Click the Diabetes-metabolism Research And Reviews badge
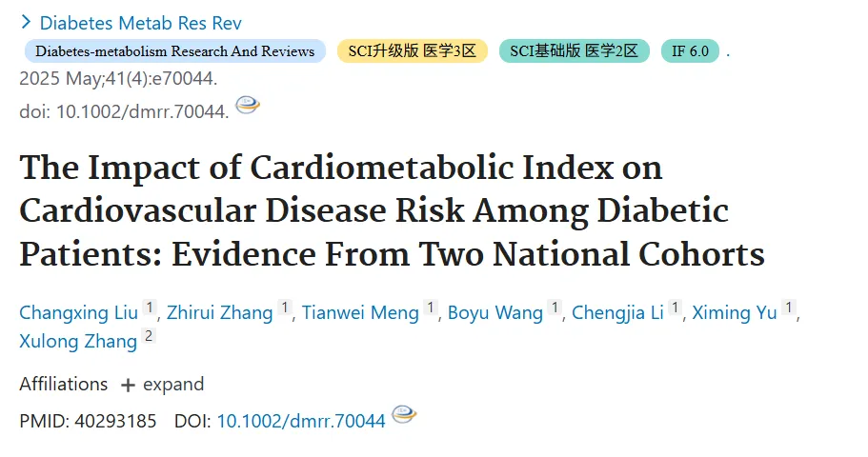The height and width of the screenshot is (457, 868). click(x=175, y=50)
